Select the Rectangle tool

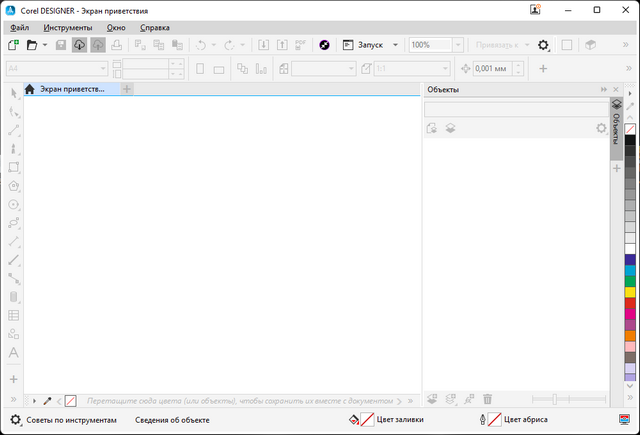(x=14, y=167)
